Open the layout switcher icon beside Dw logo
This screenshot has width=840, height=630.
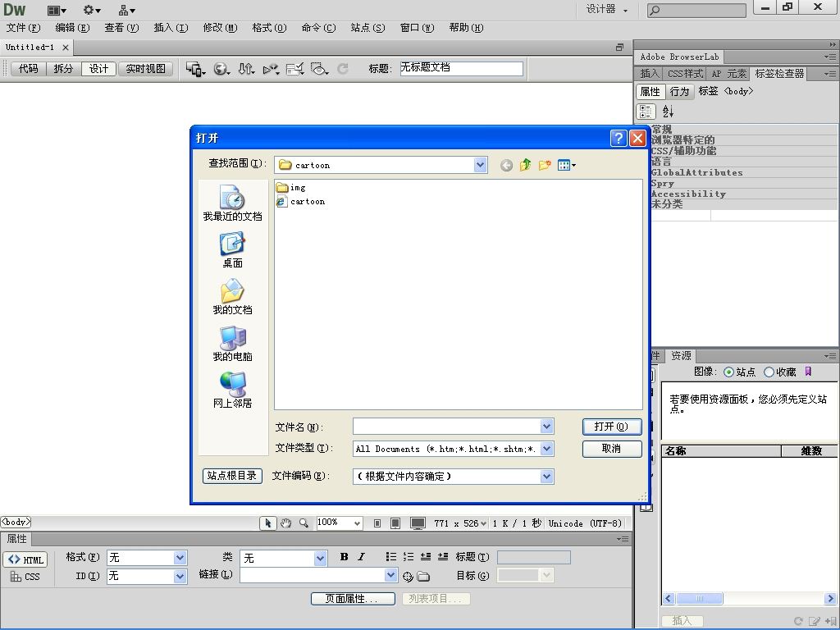57,10
